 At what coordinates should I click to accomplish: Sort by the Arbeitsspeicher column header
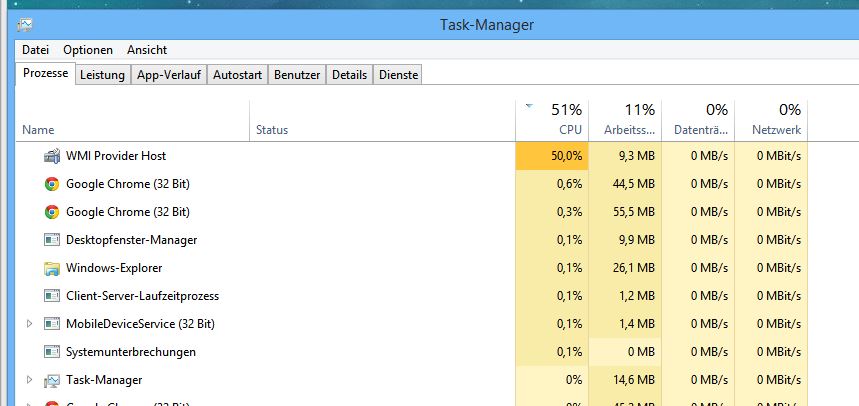[625, 121]
